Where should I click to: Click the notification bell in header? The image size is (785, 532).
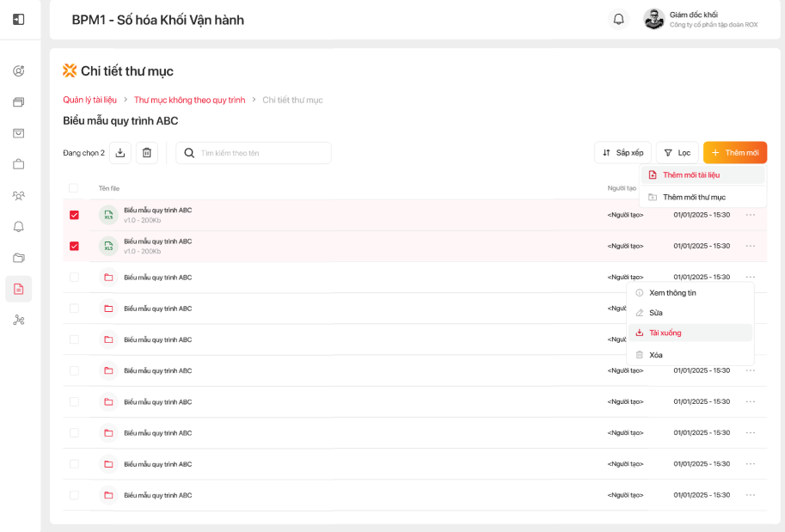click(618, 19)
